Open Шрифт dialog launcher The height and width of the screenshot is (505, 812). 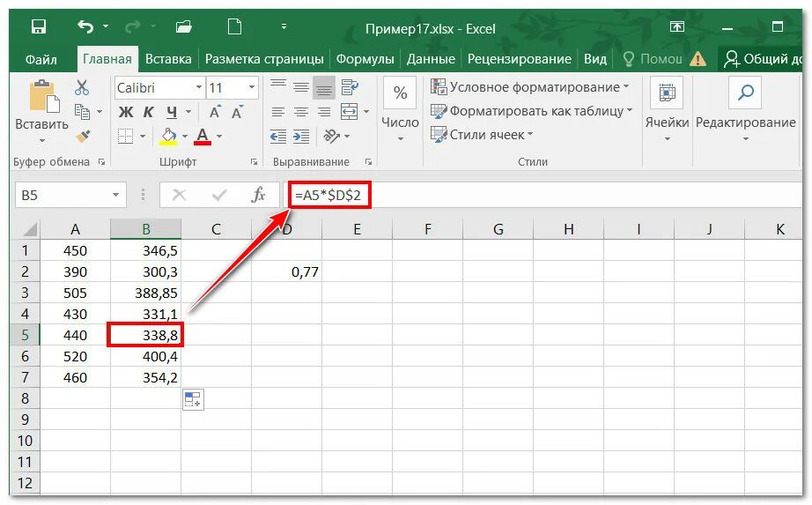[x=255, y=162]
